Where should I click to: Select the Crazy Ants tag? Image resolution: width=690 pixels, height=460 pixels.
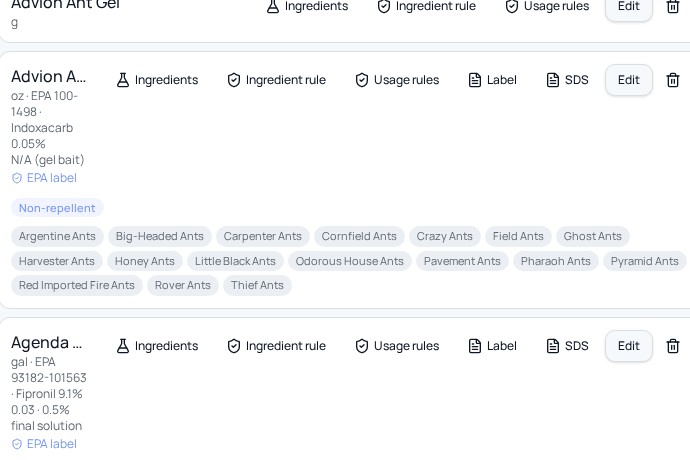444,236
